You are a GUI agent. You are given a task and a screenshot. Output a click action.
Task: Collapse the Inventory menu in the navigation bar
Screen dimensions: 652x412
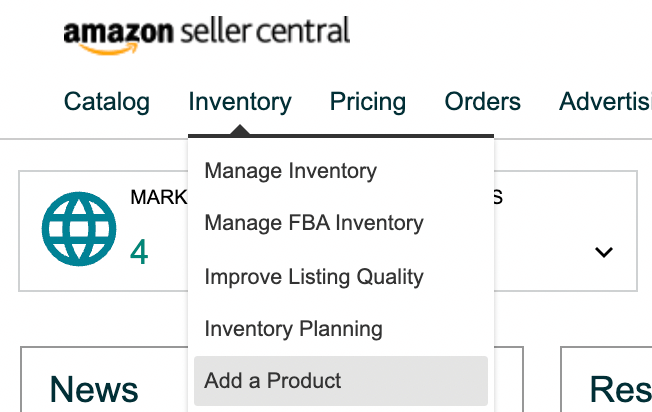click(239, 101)
